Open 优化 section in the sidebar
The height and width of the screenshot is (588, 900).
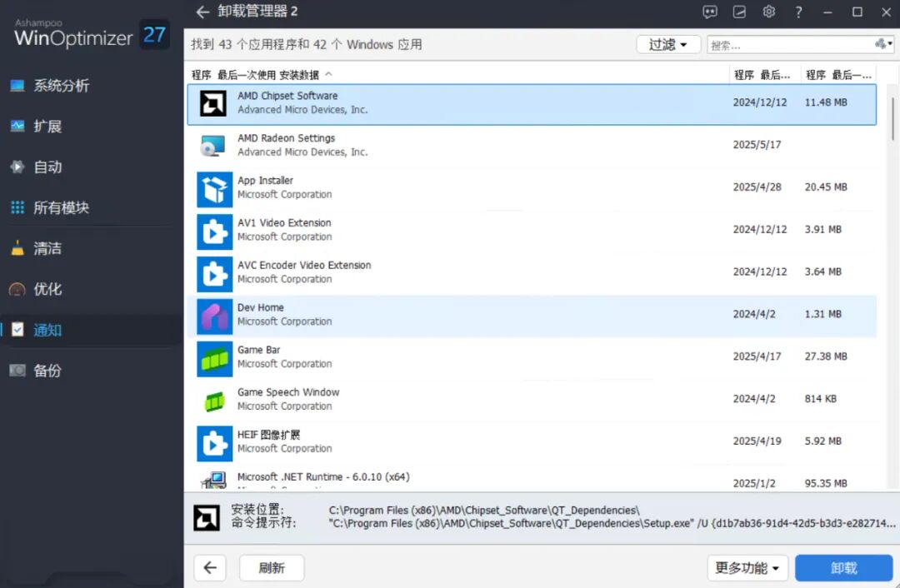47,289
